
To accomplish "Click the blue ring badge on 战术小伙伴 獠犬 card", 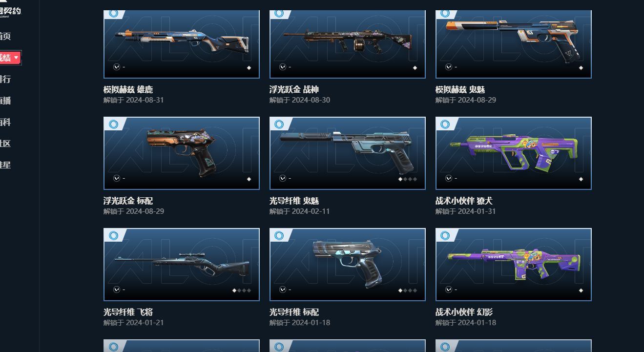I will coord(445,124).
